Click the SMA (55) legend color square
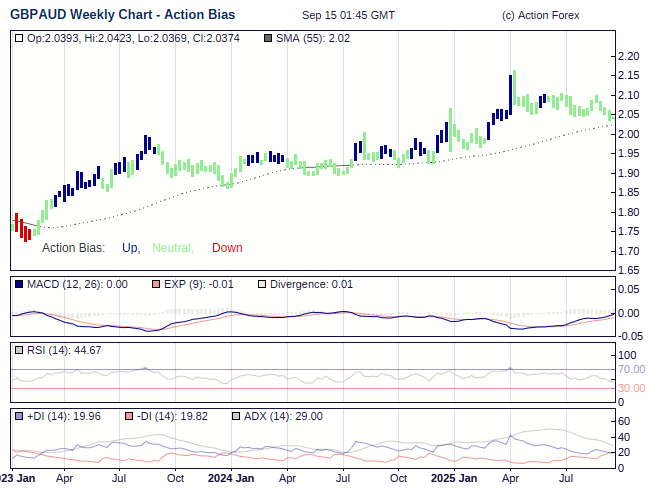 [x=267, y=38]
